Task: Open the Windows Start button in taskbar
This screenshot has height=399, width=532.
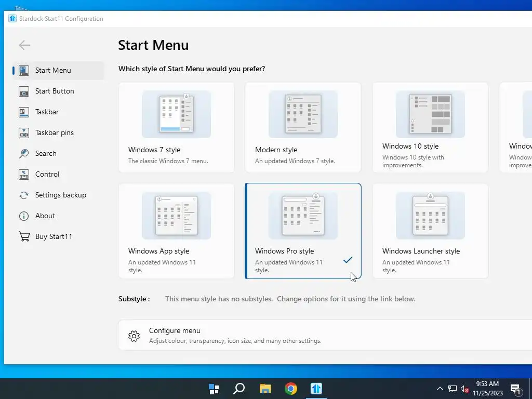Action: pyautogui.click(x=214, y=389)
